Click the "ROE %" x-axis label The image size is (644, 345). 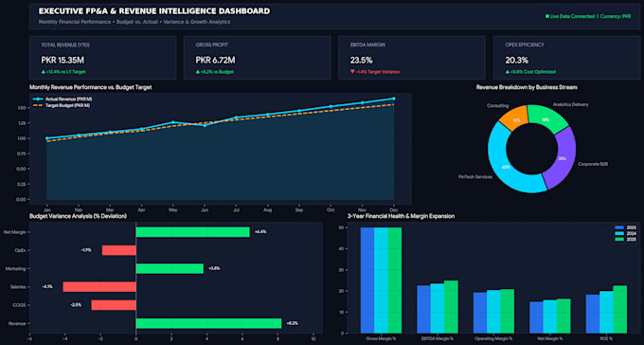pos(606,338)
